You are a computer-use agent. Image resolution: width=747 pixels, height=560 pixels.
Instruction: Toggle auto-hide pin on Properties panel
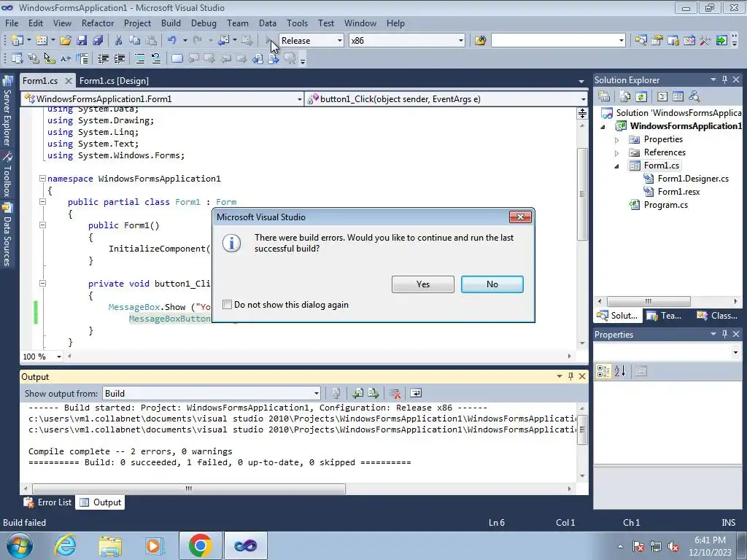point(724,334)
